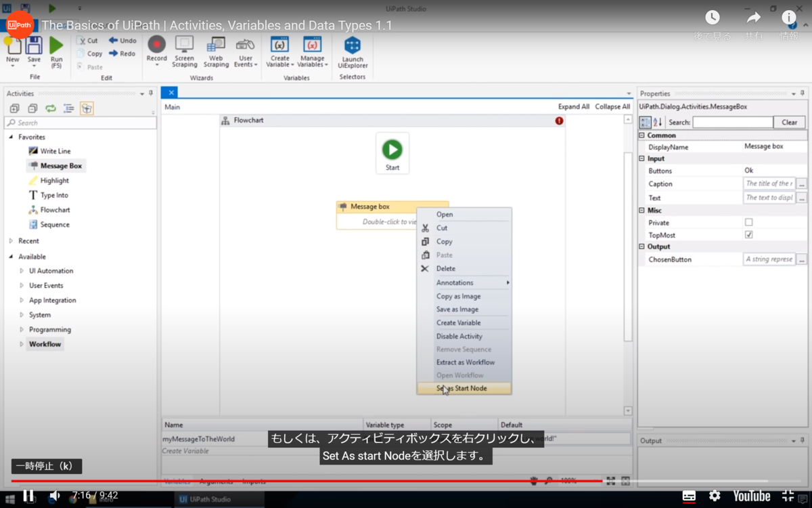The image size is (812, 508).
Task: Expand the Workflow category
Action: tap(22, 344)
